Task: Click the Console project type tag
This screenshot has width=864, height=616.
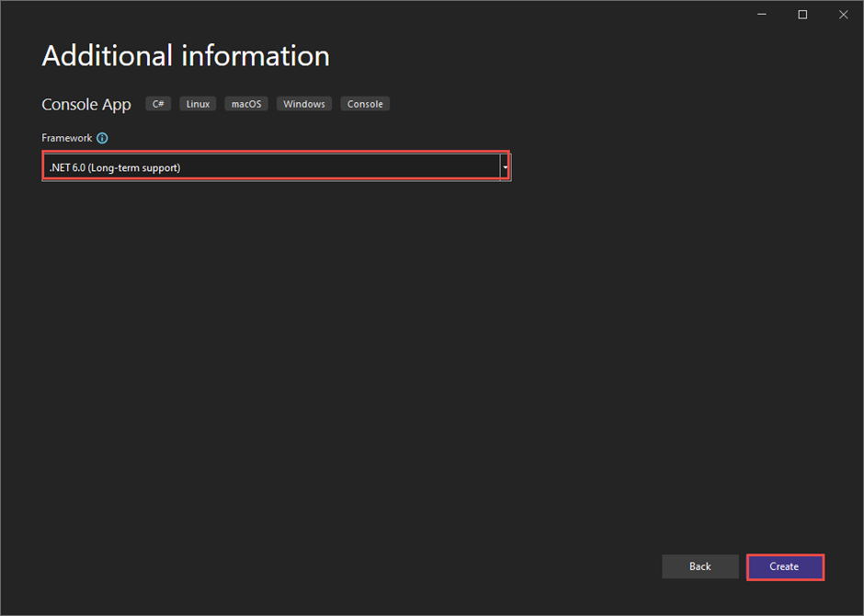Action: click(x=365, y=104)
